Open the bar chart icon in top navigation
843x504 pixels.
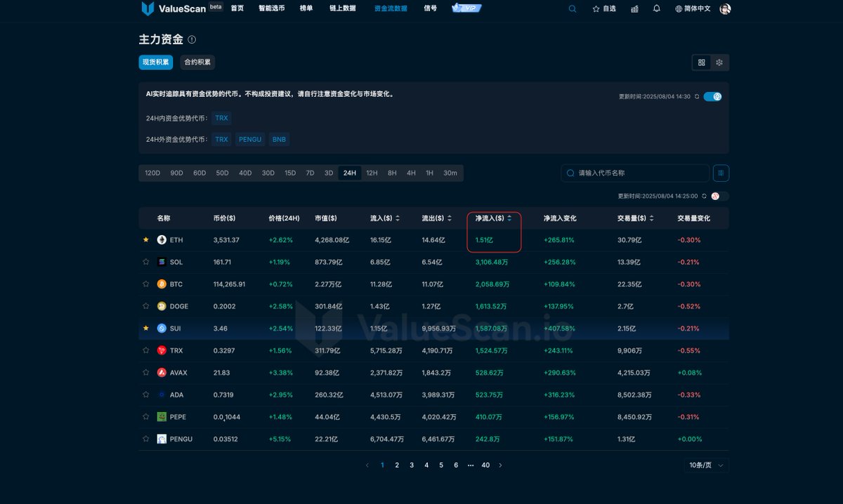pos(635,9)
